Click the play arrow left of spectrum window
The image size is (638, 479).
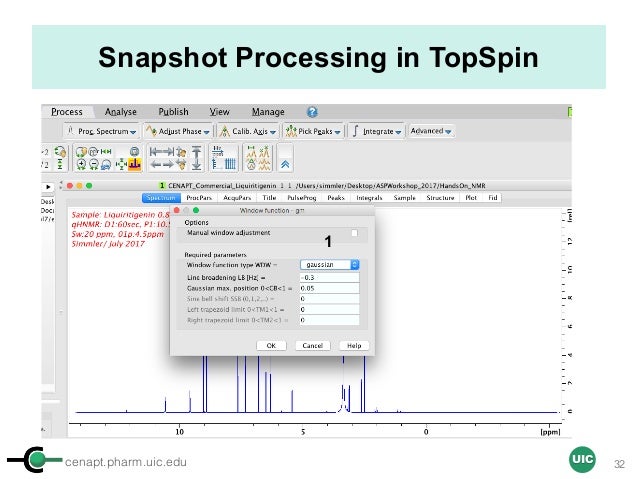48,187
